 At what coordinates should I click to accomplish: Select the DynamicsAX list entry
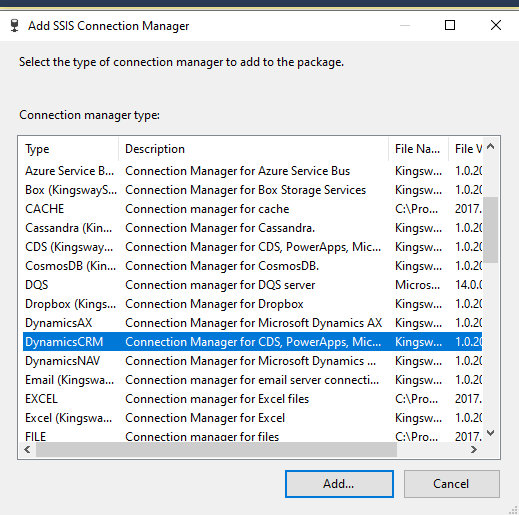coord(252,323)
